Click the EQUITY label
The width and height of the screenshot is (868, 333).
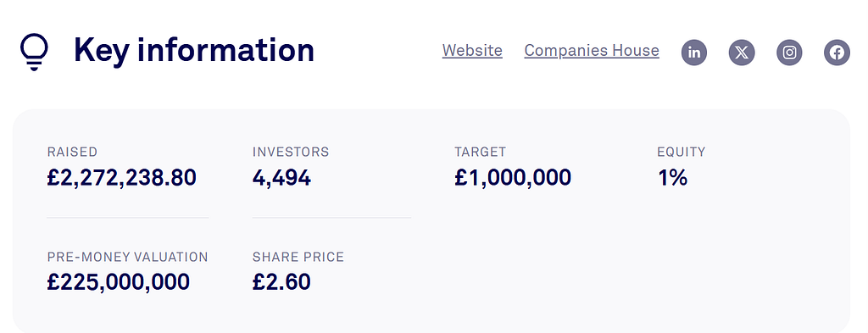[x=682, y=153]
